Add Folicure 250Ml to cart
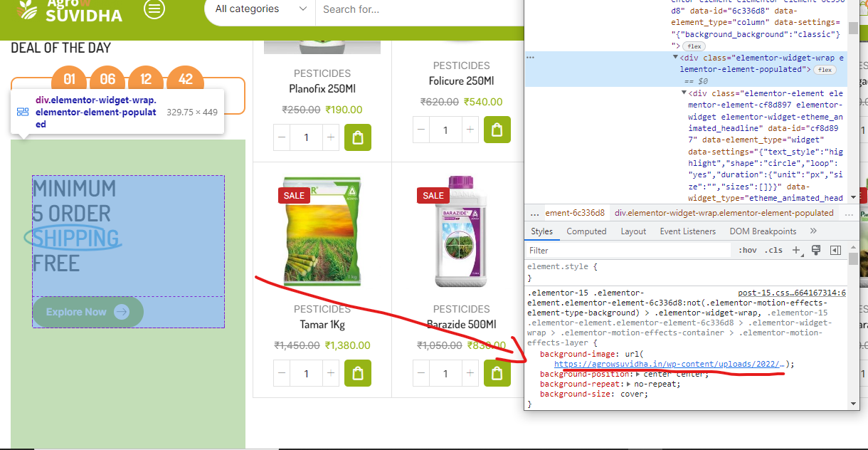Viewport: 868px width, 450px height. click(497, 130)
